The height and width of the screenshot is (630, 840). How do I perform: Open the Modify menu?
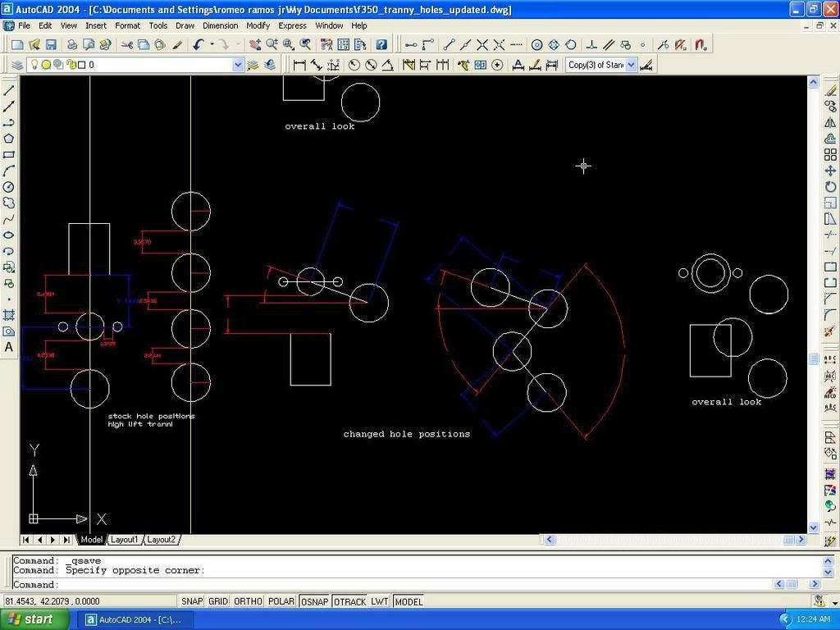(258, 25)
